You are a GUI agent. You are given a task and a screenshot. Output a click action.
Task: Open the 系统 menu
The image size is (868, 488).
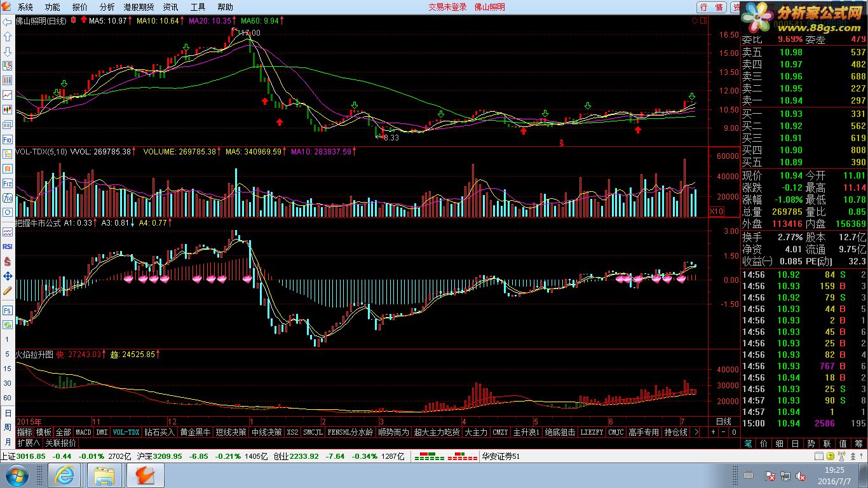click(x=25, y=7)
